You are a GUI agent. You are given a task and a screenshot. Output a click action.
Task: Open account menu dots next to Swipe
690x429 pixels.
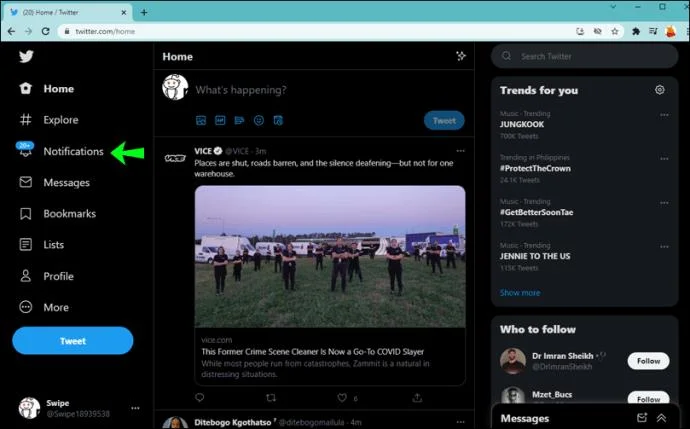tap(135, 408)
